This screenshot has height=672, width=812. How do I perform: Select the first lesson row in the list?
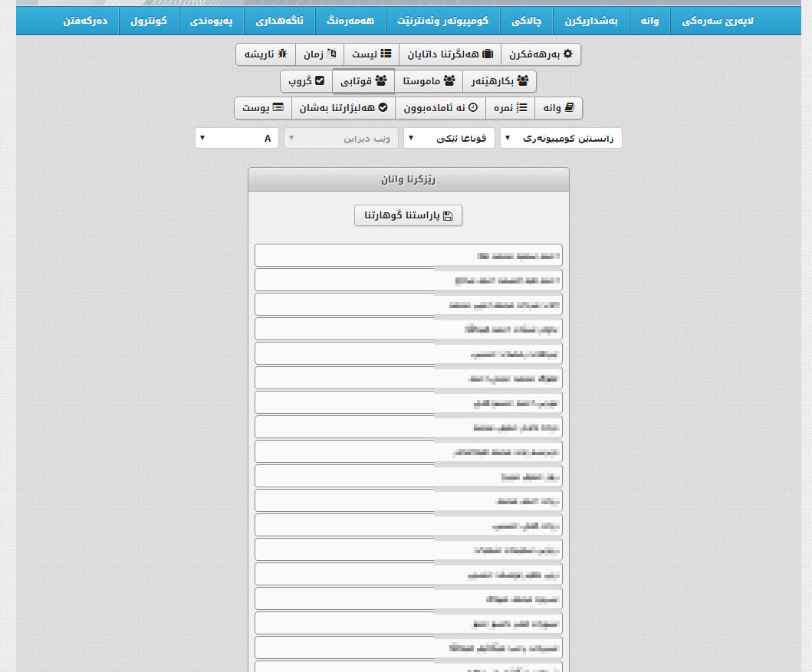(408, 255)
